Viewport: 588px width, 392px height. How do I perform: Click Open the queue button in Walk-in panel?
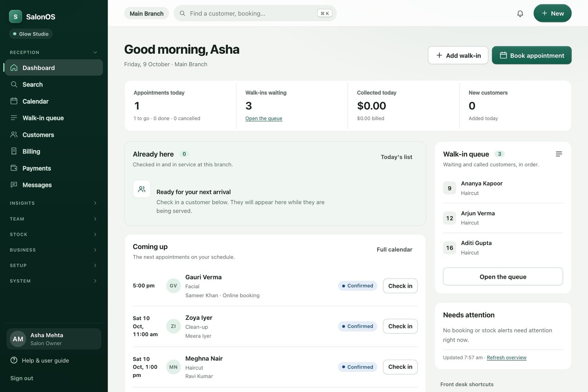click(x=503, y=277)
